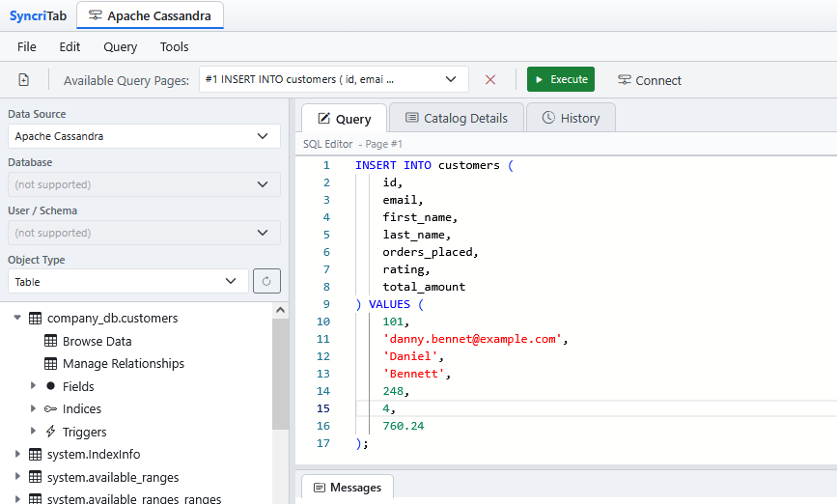This screenshot has width=837, height=504.
Task: Click the Apache Cassandra connection tab icon
Action: (x=95, y=15)
